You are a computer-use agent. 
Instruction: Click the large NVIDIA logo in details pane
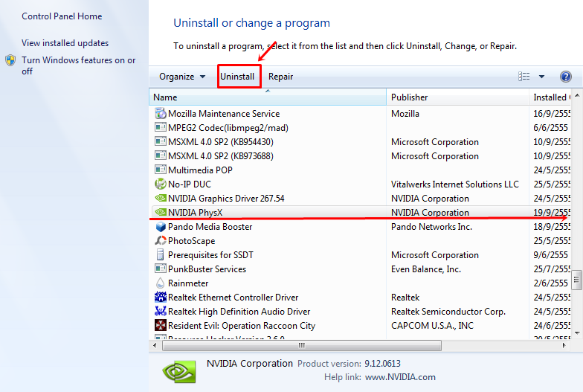[x=178, y=372]
